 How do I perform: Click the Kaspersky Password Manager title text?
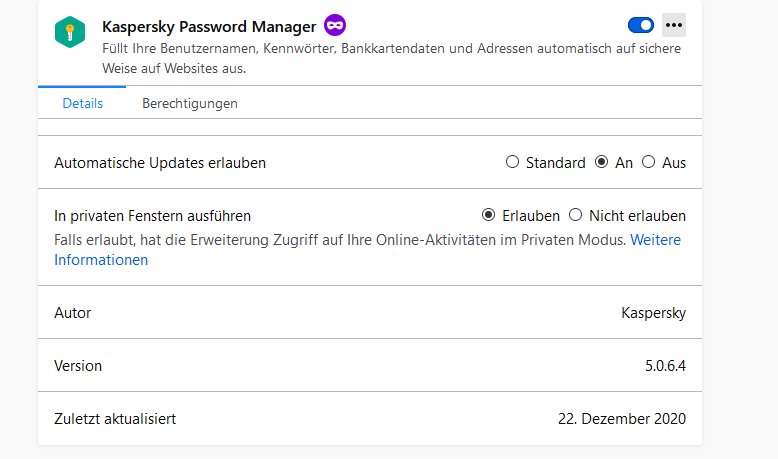tap(209, 25)
